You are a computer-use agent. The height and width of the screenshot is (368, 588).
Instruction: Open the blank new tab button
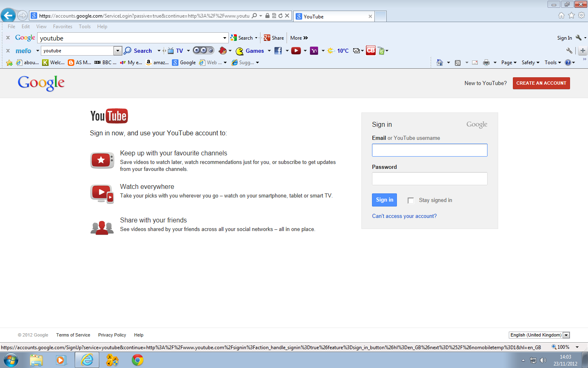click(x=381, y=16)
